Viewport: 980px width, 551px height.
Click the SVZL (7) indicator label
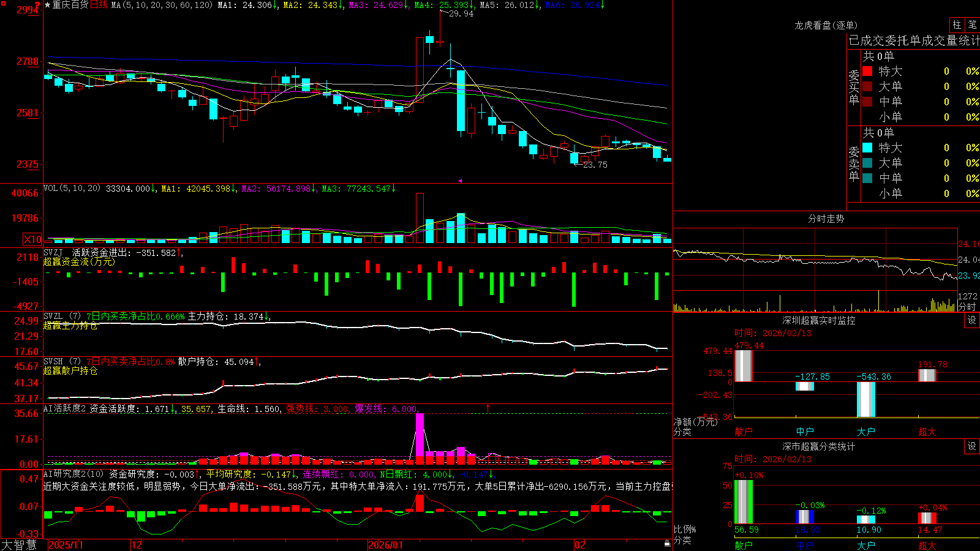tap(62, 317)
